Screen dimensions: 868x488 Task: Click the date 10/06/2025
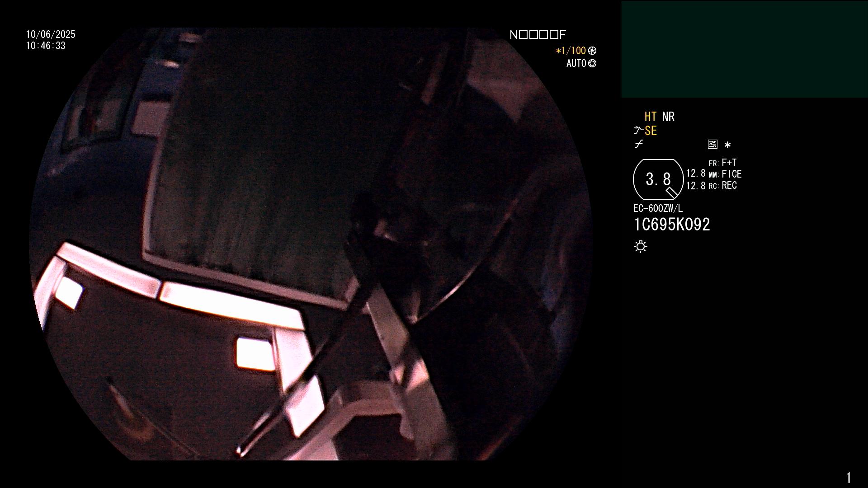click(51, 34)
